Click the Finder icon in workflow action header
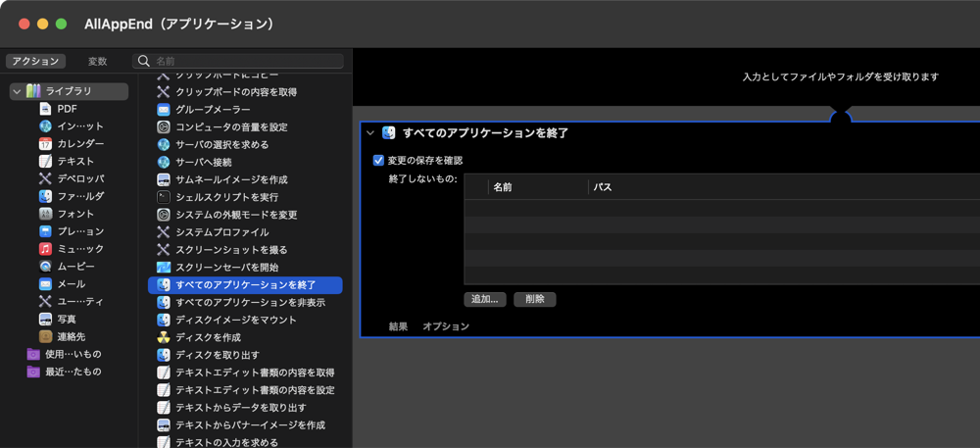980x448 pixels. 389,132
